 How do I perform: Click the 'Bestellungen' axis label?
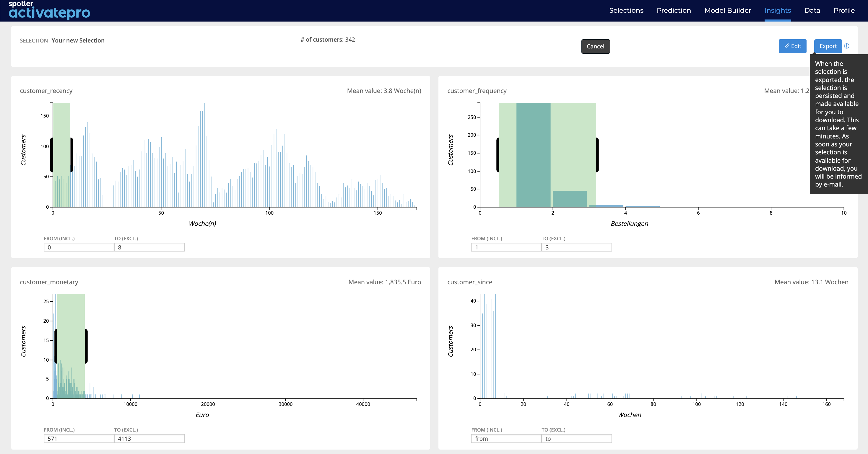tap(630, 224)
